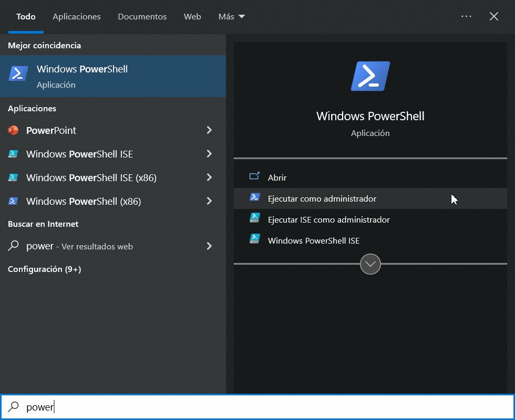Click the Abrir open-window icon
This screenshot has width=515, height=420.
coord(254,176)
